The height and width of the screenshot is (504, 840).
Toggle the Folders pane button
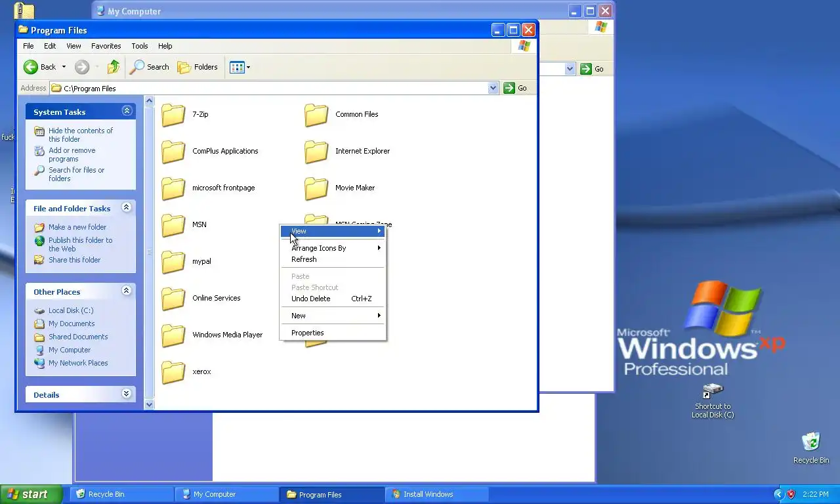[198, 67]
